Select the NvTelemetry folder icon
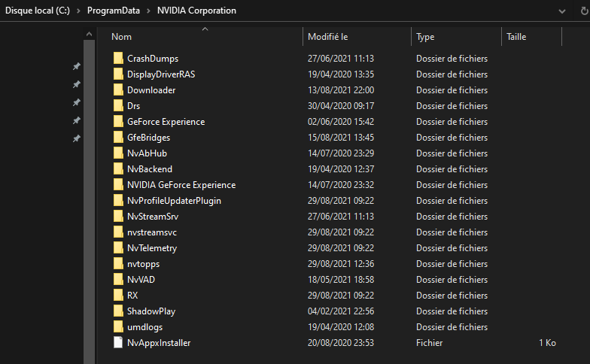 point(118,248)
